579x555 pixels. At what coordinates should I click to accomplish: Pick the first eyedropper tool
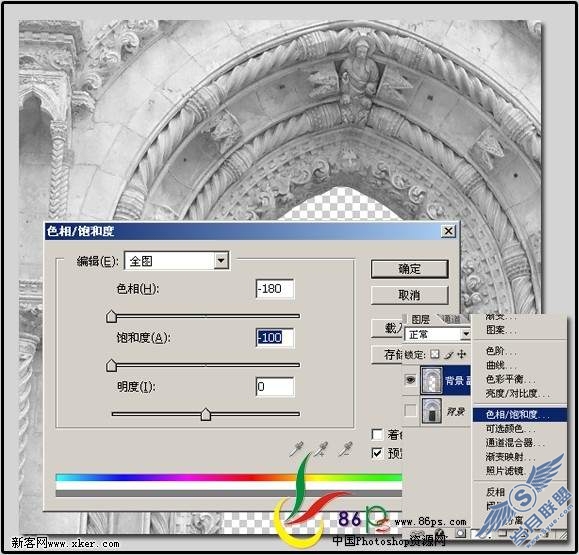297,449
